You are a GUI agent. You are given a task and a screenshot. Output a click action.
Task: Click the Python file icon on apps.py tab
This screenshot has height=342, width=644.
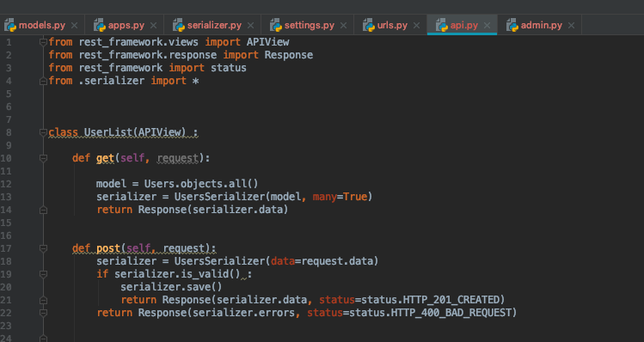(100, 25)
